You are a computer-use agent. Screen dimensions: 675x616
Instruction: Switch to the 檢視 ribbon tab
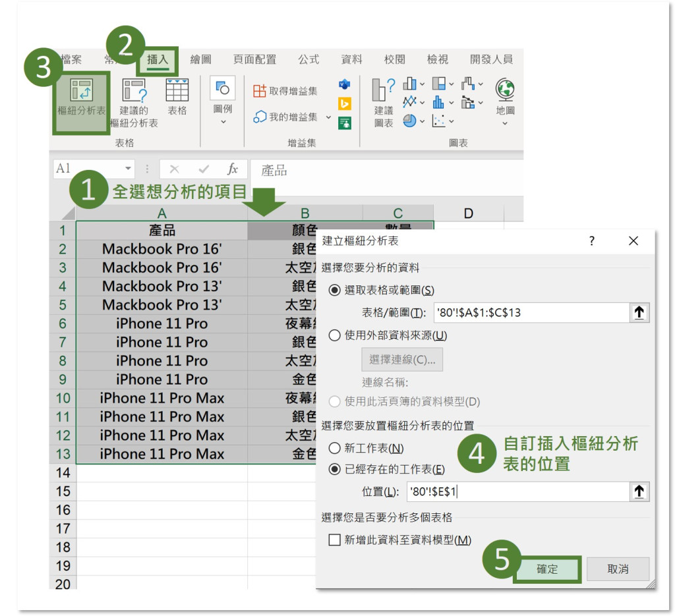pos(438,59)
